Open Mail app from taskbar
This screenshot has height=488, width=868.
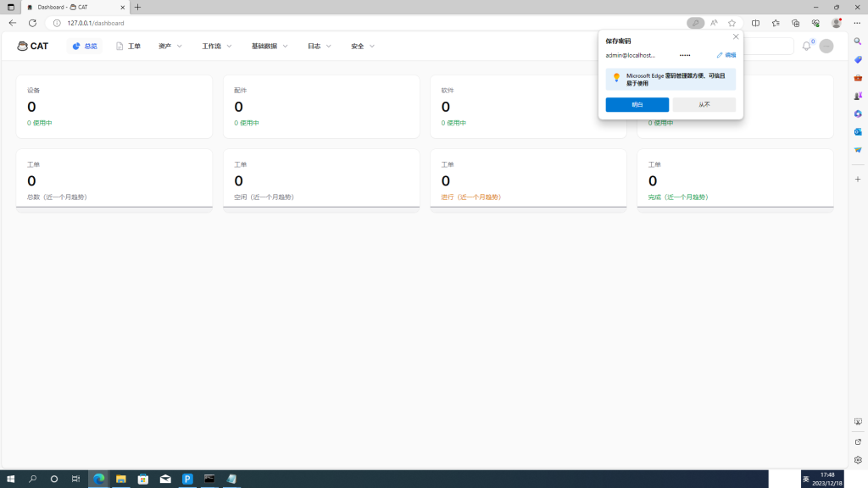click(x=165, y=480)
